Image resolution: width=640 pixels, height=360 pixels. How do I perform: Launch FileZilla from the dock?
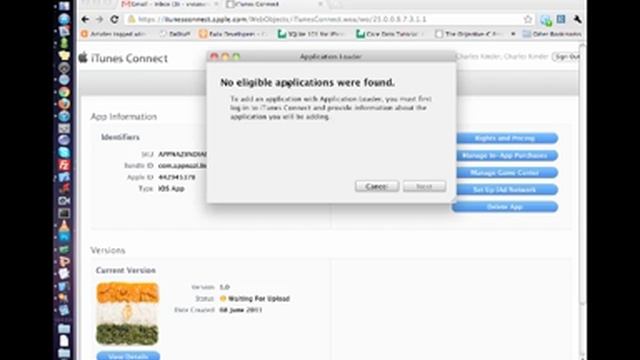64,164
